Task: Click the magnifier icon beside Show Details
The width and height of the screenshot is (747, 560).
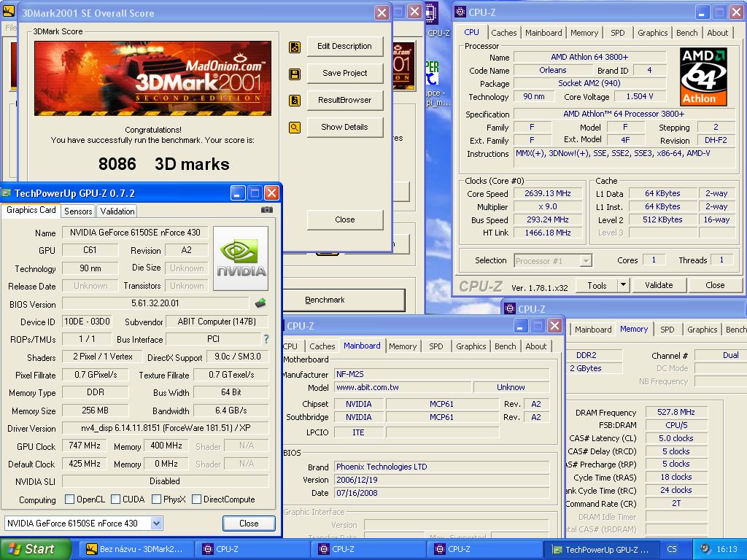Action: (x=295, y=128)
